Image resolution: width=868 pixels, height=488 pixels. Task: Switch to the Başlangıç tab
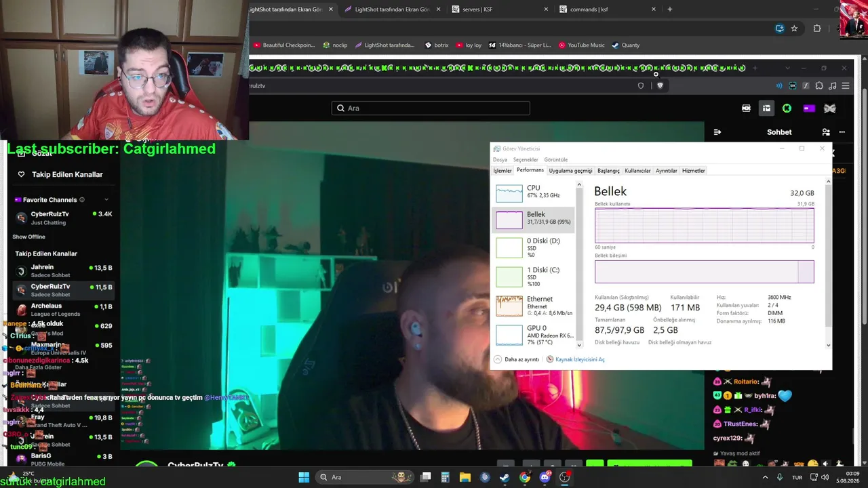pyautogui.click(x=608, y=171)
